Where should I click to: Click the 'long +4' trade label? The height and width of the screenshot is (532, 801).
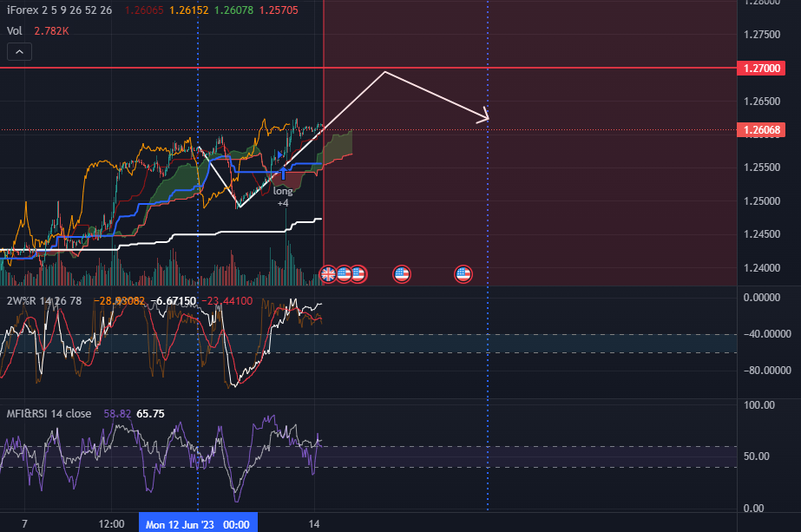(283, 197)
